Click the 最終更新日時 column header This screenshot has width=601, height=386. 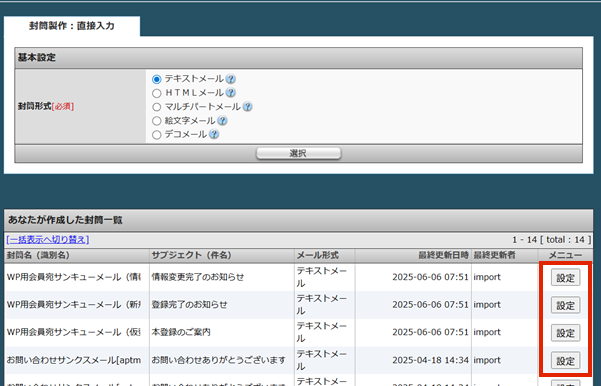(x=443, y=255)
